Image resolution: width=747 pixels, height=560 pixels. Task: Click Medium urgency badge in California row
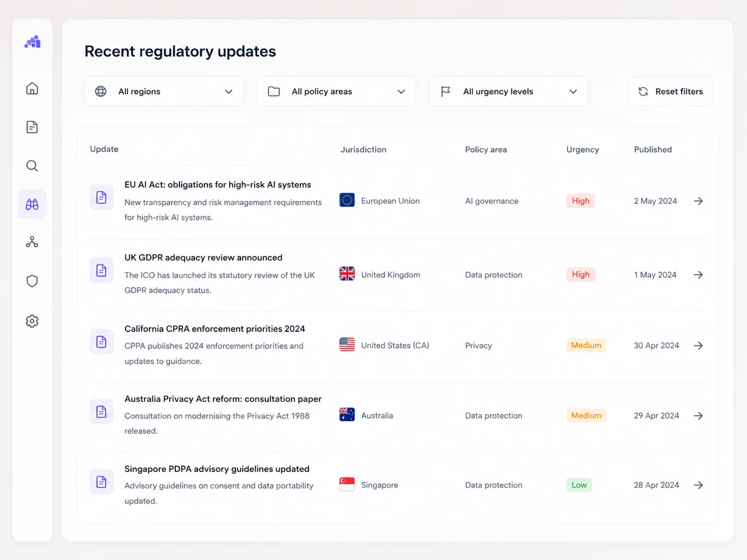[x=586, y=345]
